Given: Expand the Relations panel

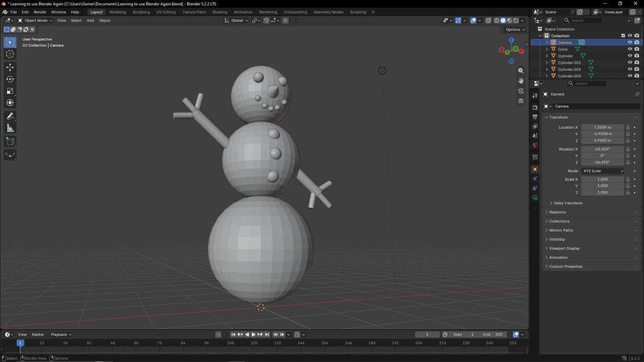Looking at the screenshot, I should pos(557,212).
